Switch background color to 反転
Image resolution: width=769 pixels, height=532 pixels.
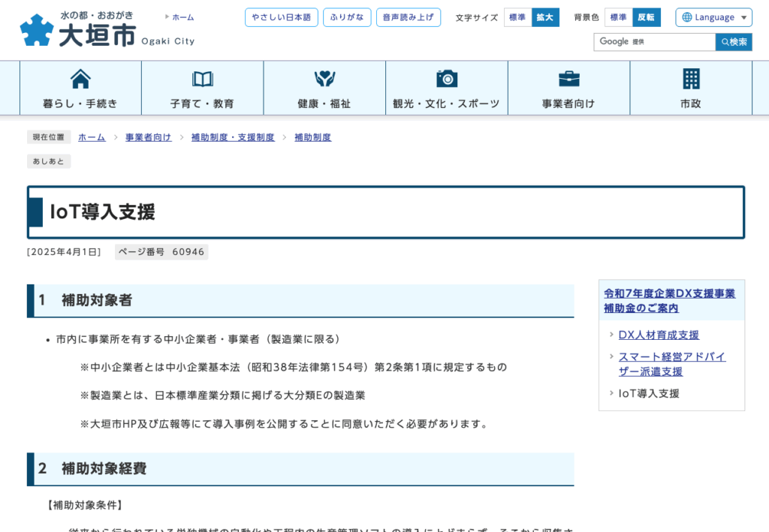647,17
